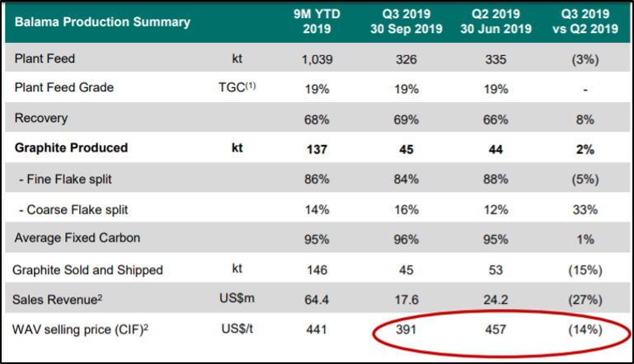Click the kt unit in Graphite Produced row
634x364 pixels.
(237, 148)
